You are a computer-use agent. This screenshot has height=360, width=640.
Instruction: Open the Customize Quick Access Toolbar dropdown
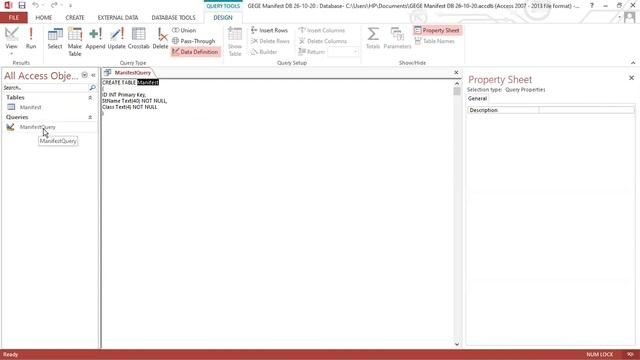click(x=70, y=6)
